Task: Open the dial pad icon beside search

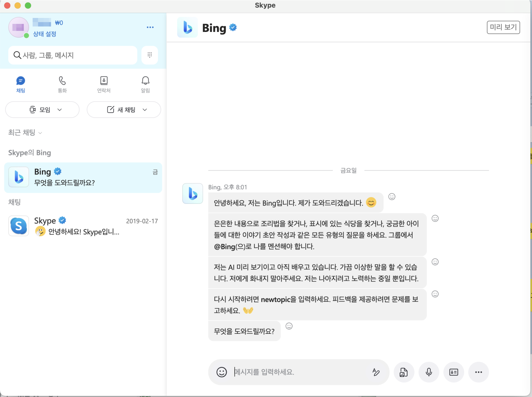Action: [150, 55]
